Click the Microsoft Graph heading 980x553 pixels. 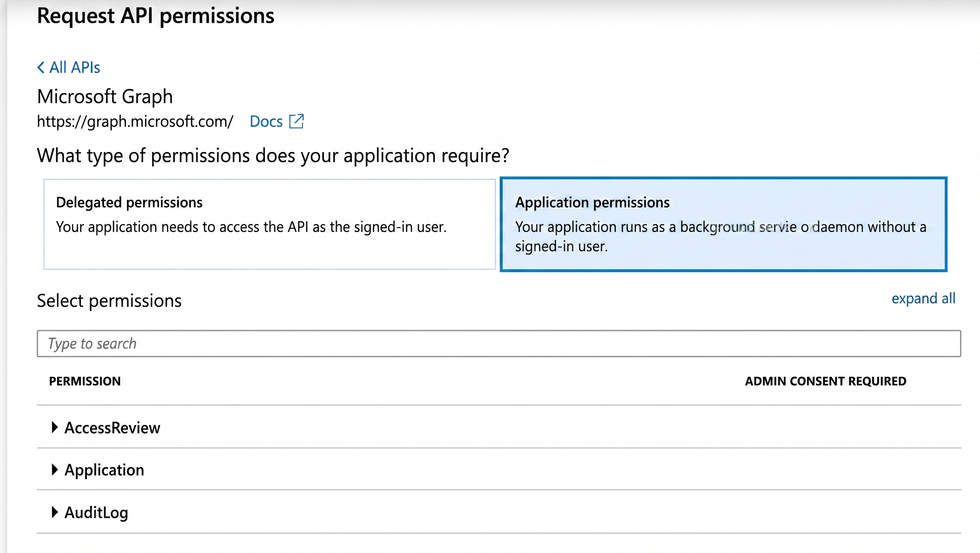click(105, 96)
